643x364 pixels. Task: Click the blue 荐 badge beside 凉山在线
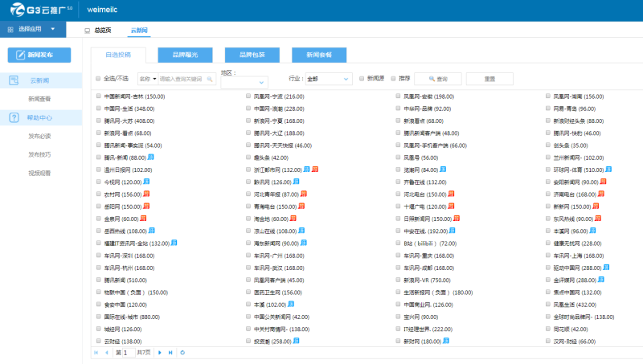(301, 231)
